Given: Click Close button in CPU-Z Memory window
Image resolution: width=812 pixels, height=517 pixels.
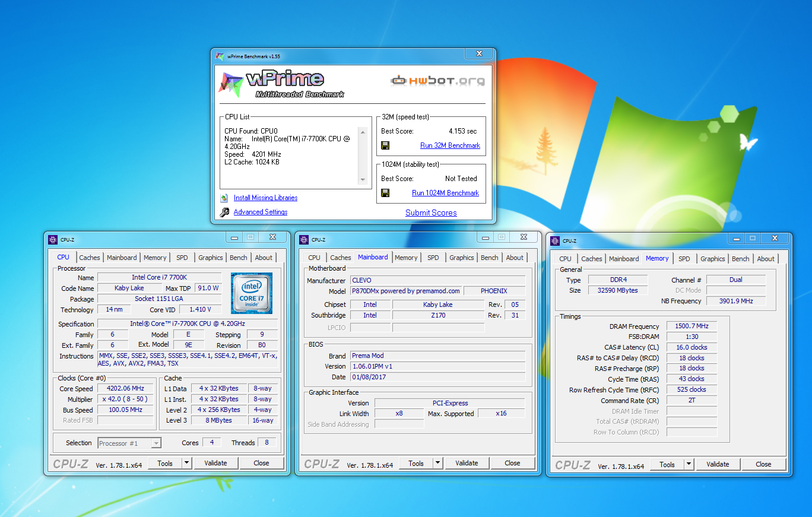Looking at the screenshot, I should (x=763, y=464).
